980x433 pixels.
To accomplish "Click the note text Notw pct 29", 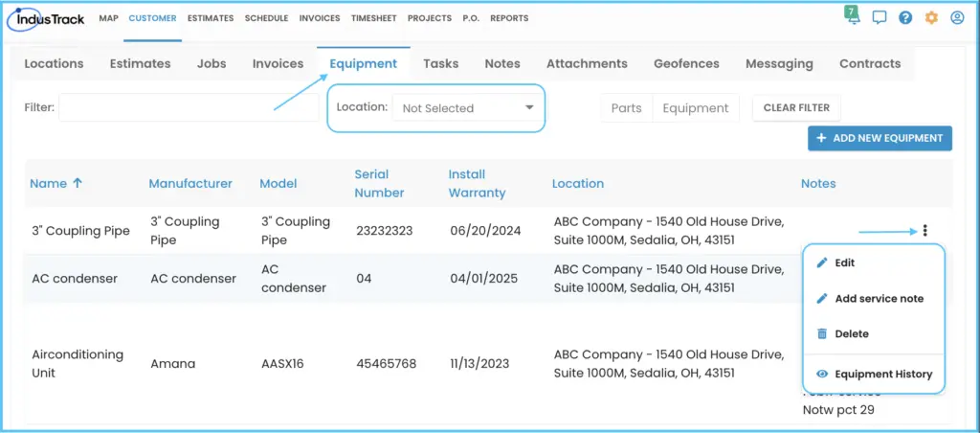I will (x=838, y=410).
